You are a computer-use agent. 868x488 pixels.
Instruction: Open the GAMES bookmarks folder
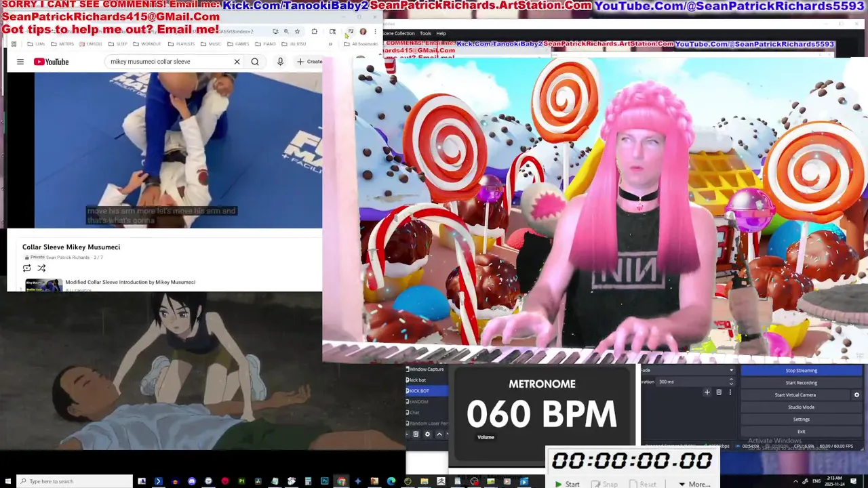click(x=238, y=44)
